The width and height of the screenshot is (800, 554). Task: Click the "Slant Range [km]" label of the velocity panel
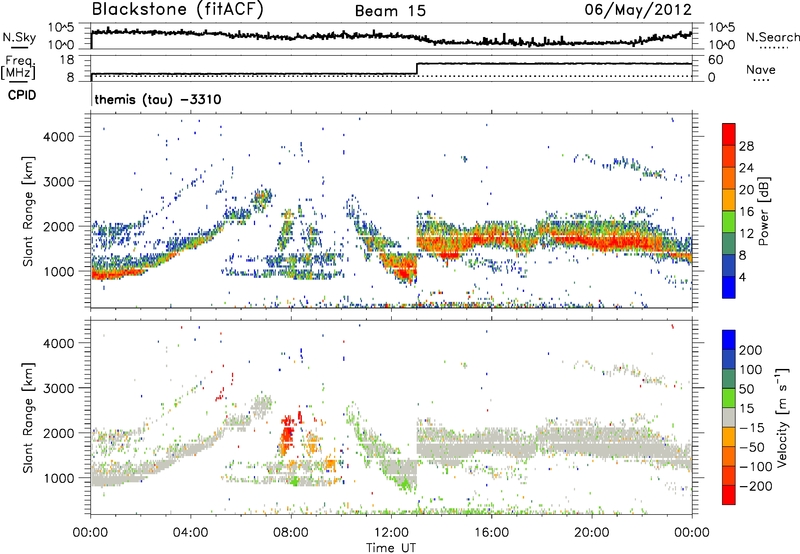click(29, 417)
